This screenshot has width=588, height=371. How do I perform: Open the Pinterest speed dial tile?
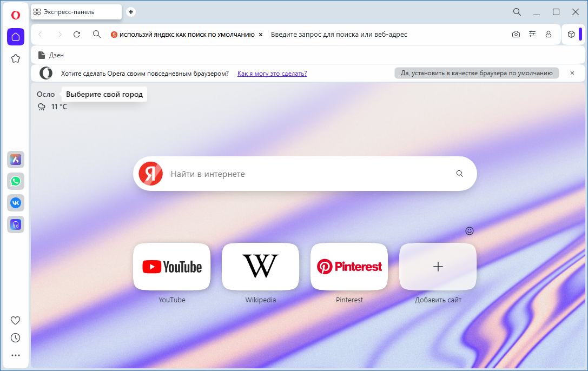[349, 267]
